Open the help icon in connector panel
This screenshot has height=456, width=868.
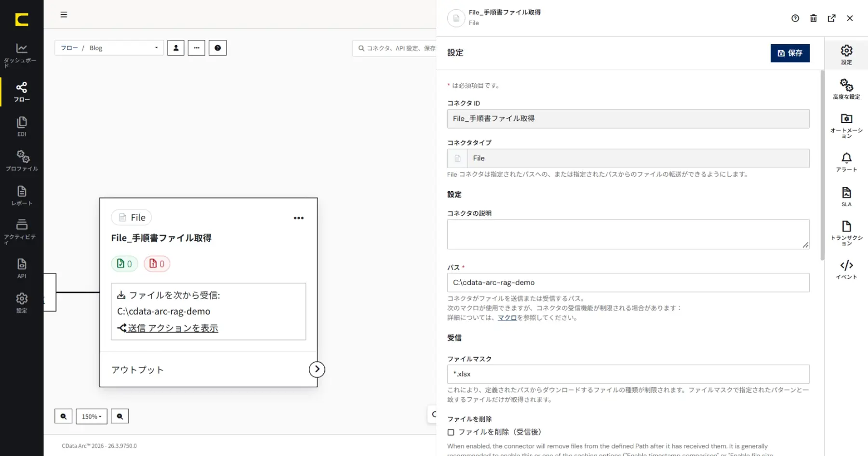795,18
